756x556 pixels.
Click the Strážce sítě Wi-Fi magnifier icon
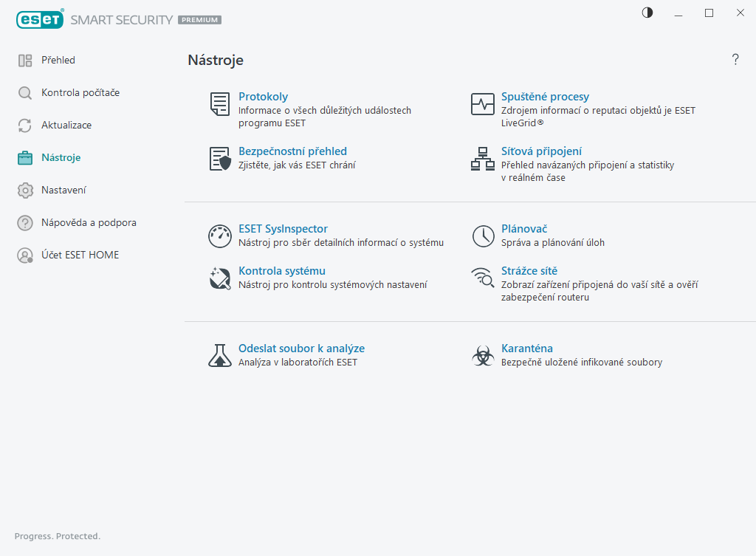[482, 278]
